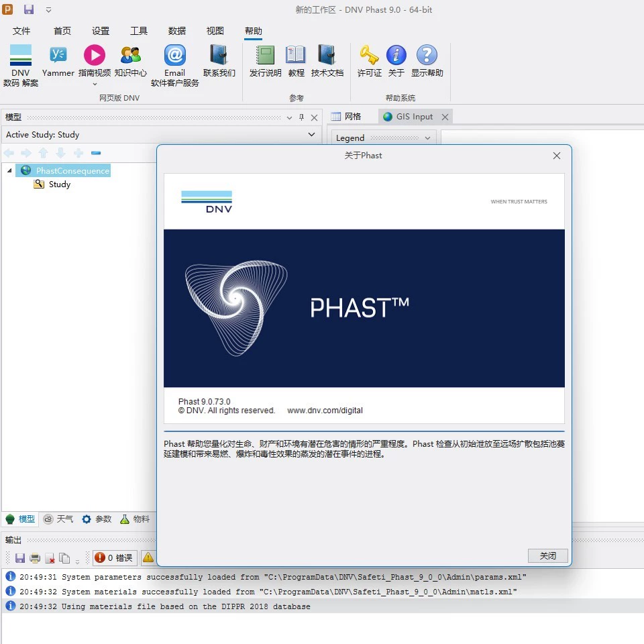This screenshot has height=644, width=644.
Task: Switch to the 参数 bottom tab
Action: (97, 519)
